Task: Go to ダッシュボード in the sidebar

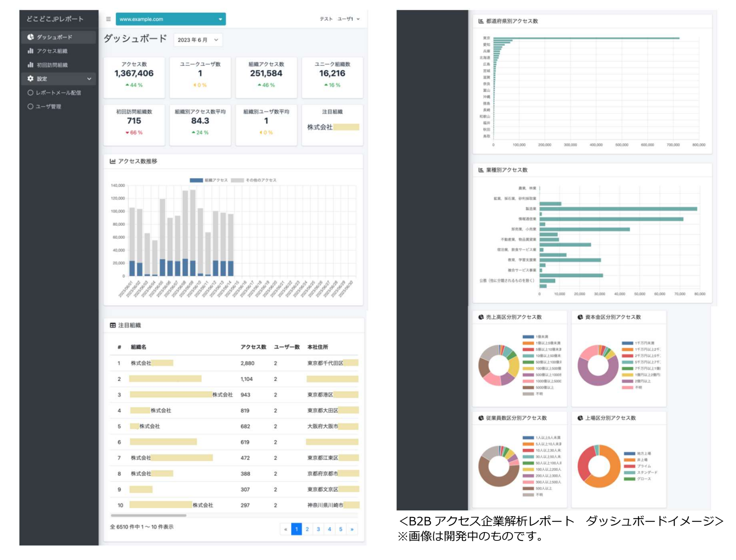Action: click(x=59, y=37)
